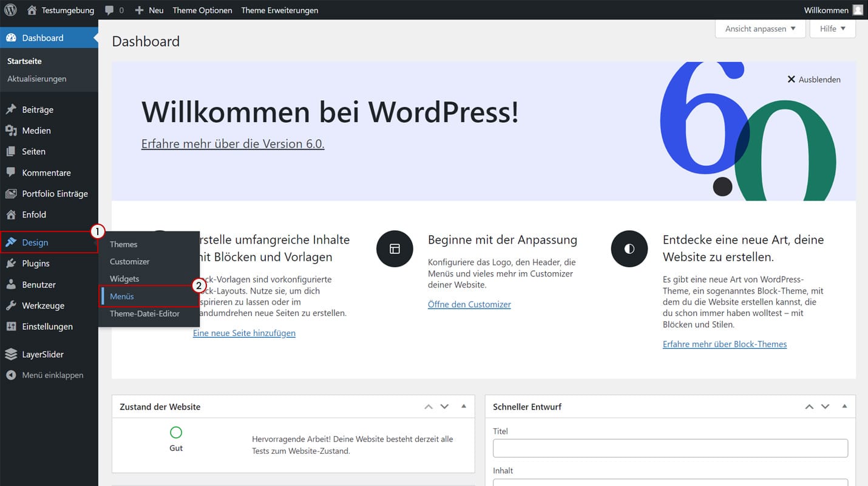Image resolution: width=868 pixels, height=486 pixels.
Task: Open Aktualisierungen under Dashboard
Action: (x=37, y=79)
